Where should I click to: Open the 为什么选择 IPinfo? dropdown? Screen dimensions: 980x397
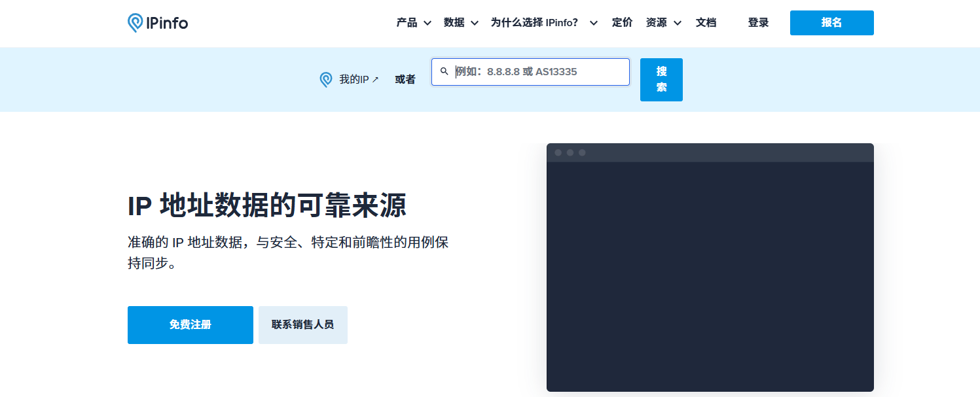click(x=535, y=23)
